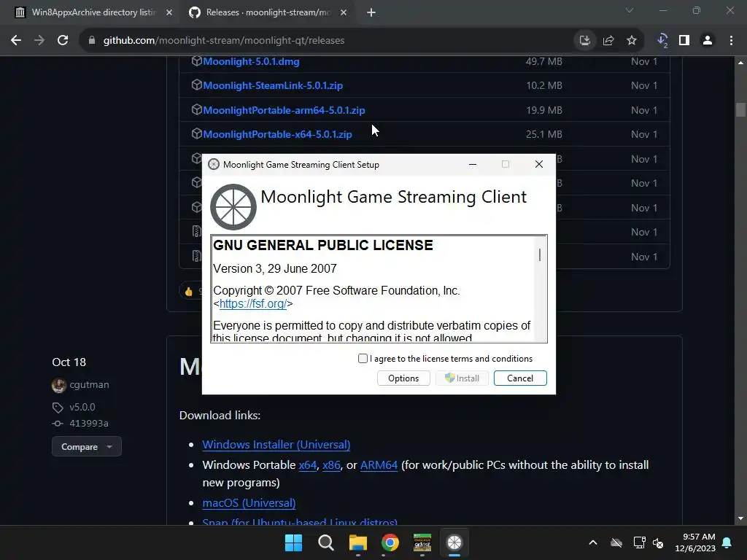This screenshot has height=560, width=747.
Task: Close the Win8AppxArchive tab
Action: click(x=169, y=12)
